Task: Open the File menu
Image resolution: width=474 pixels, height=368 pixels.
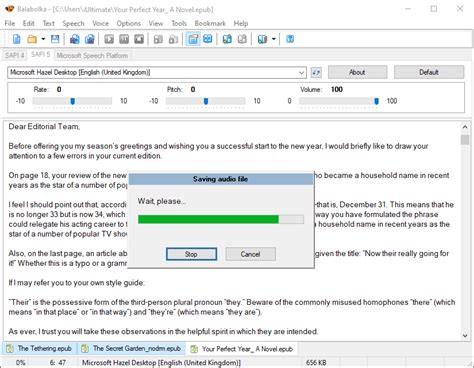Action: [x=10, y=24]
